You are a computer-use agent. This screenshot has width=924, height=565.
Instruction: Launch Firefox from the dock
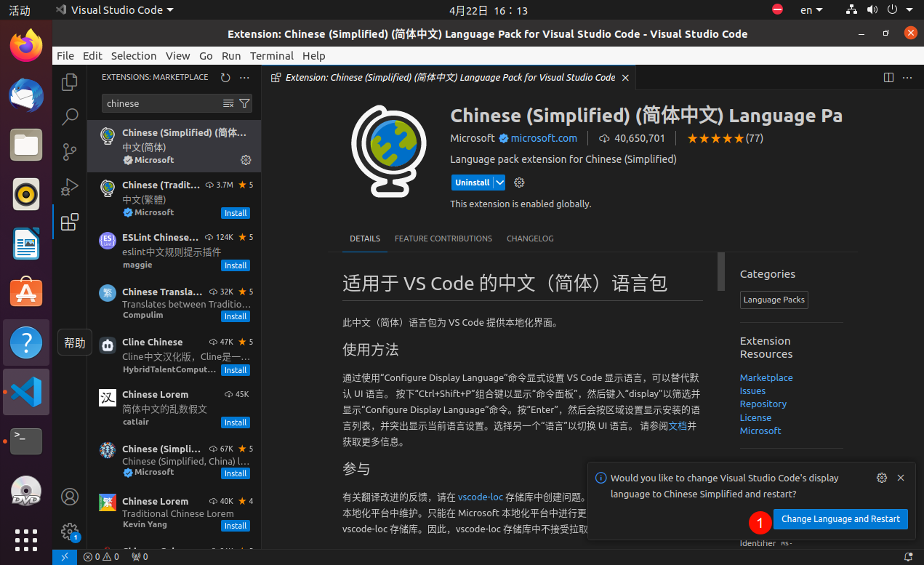(x=26, y=46)
